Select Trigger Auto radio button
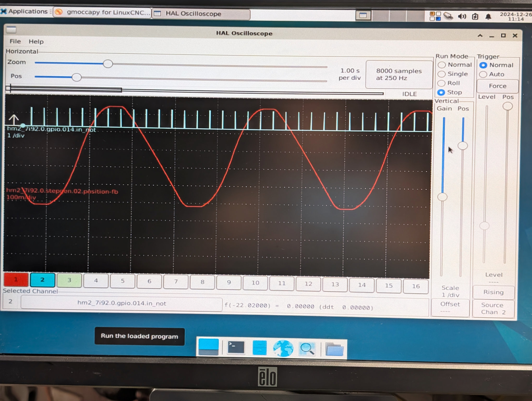532x401 pixels. tap(483, 74)
